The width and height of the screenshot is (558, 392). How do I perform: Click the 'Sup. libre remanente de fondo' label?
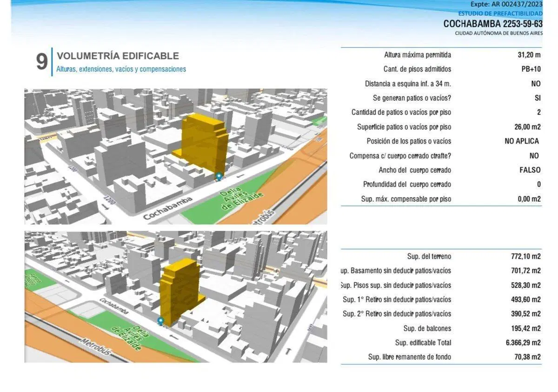tap(409, 357)
